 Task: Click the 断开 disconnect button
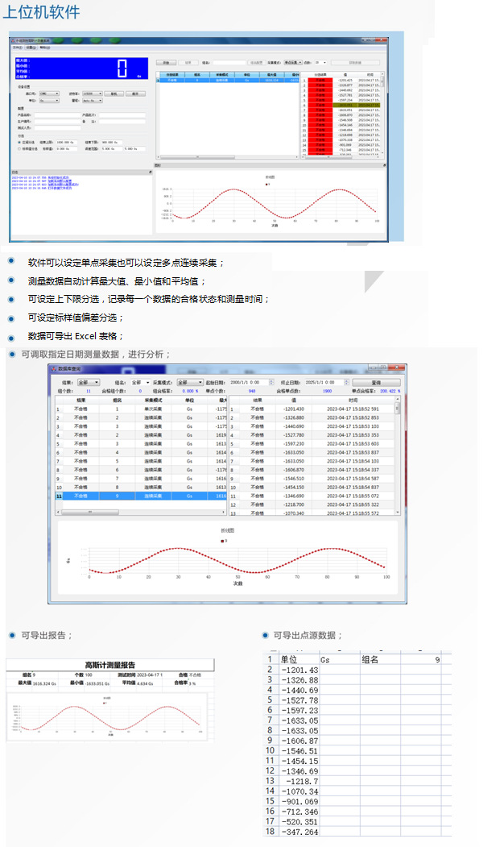(135, 93)
